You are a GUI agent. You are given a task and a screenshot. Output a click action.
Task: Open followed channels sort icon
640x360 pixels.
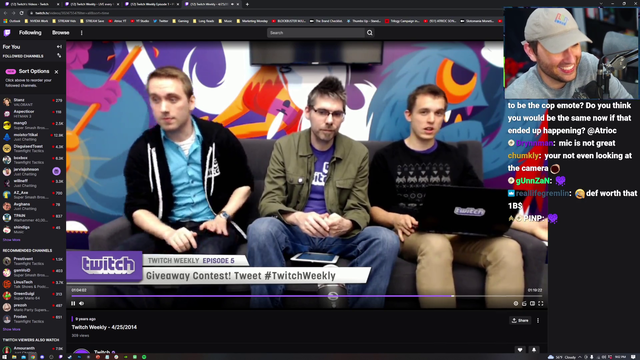(59, 56)
